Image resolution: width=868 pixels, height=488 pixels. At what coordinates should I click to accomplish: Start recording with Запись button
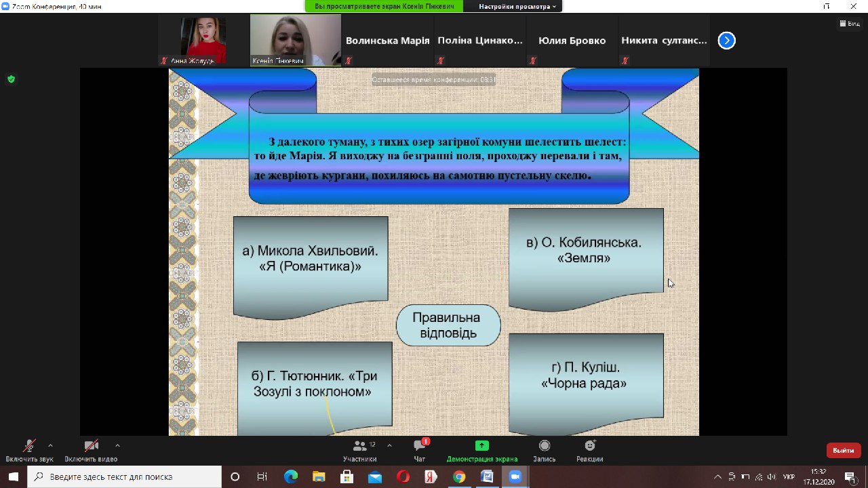pos(544,450)
